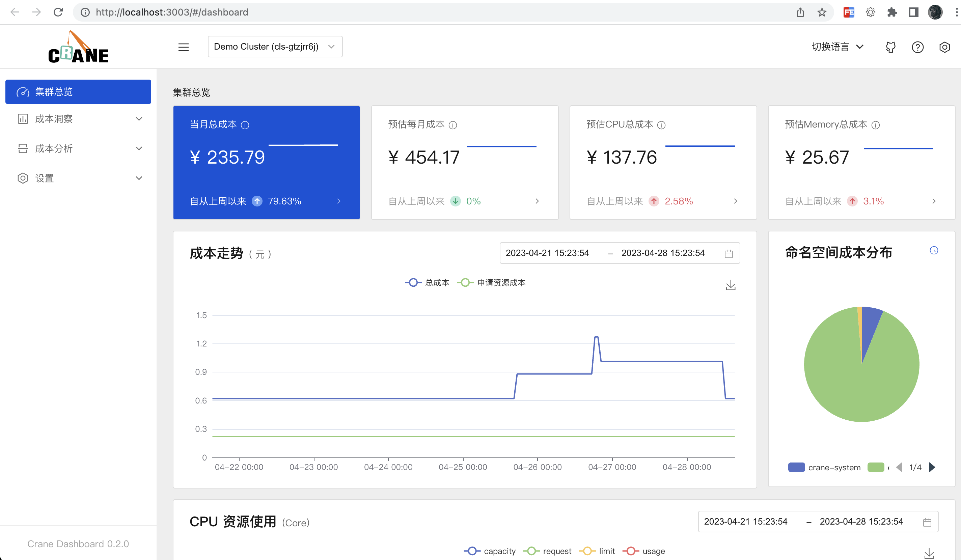
Task: Toggle the request series in CPU legend
Action: [547, 551]
